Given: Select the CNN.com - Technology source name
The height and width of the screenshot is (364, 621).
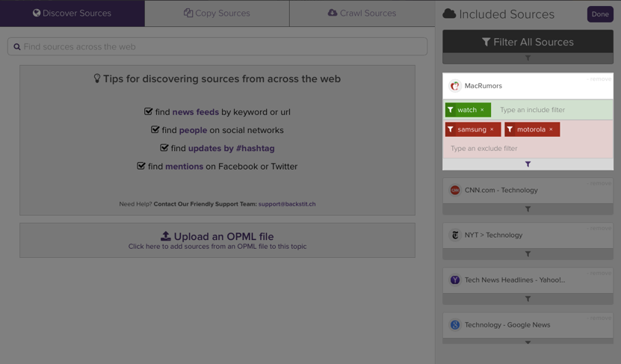Looking at the screenshot, I should click(501, 190).
